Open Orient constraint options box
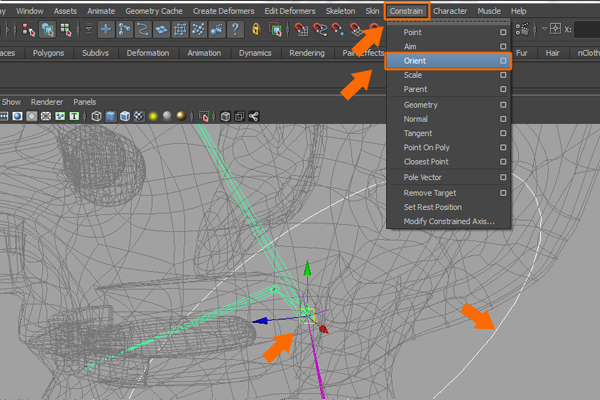Viewport: 600px width, 400px height. pos(503,60)
